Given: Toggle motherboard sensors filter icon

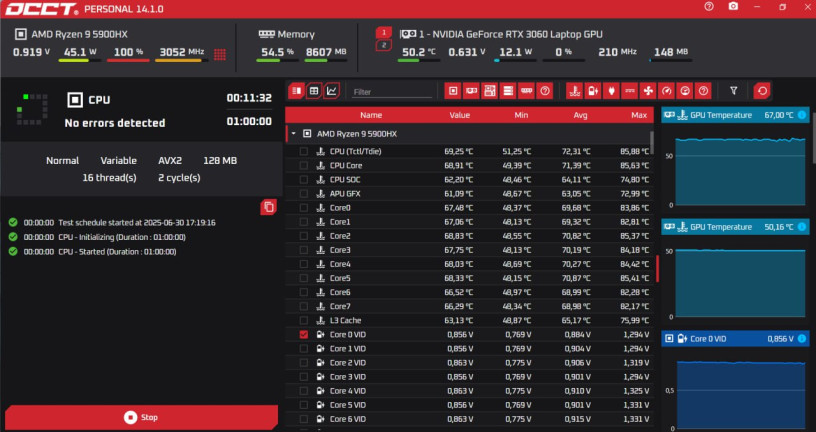Looking at the screenshot, I should click(490, 91).
